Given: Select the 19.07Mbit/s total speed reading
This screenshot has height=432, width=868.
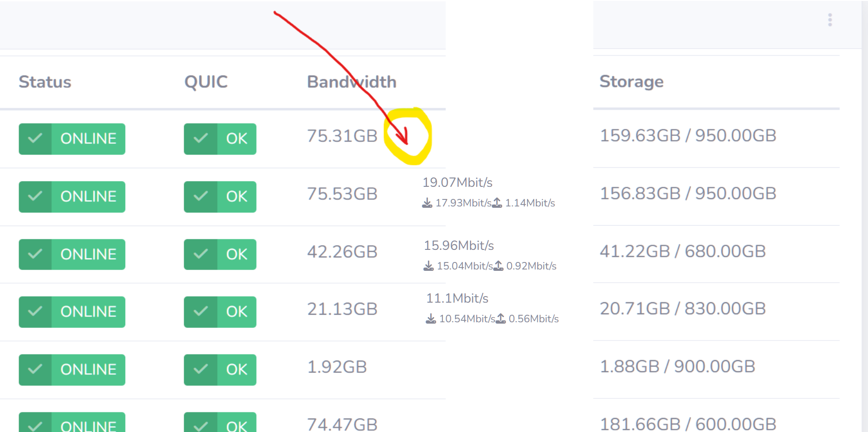Looking at the screenshot, I should coord(458,182).
